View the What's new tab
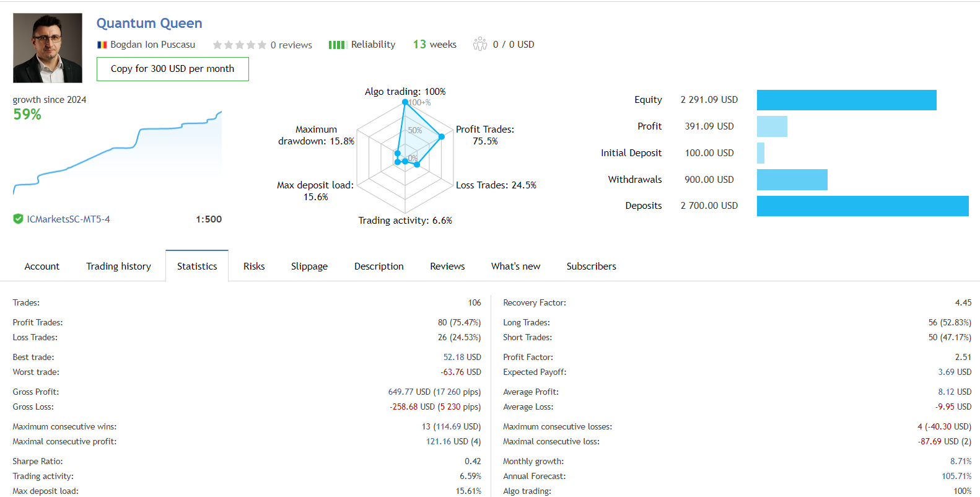 click(515, 266)
